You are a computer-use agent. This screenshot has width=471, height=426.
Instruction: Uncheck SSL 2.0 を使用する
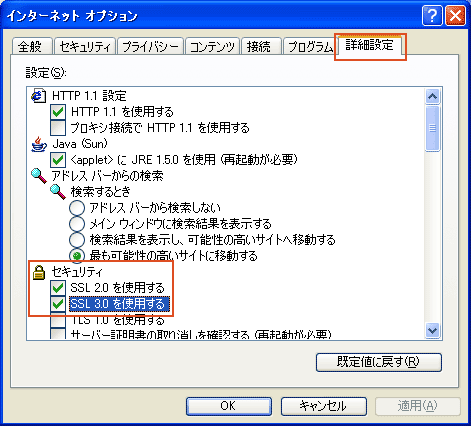58,288
